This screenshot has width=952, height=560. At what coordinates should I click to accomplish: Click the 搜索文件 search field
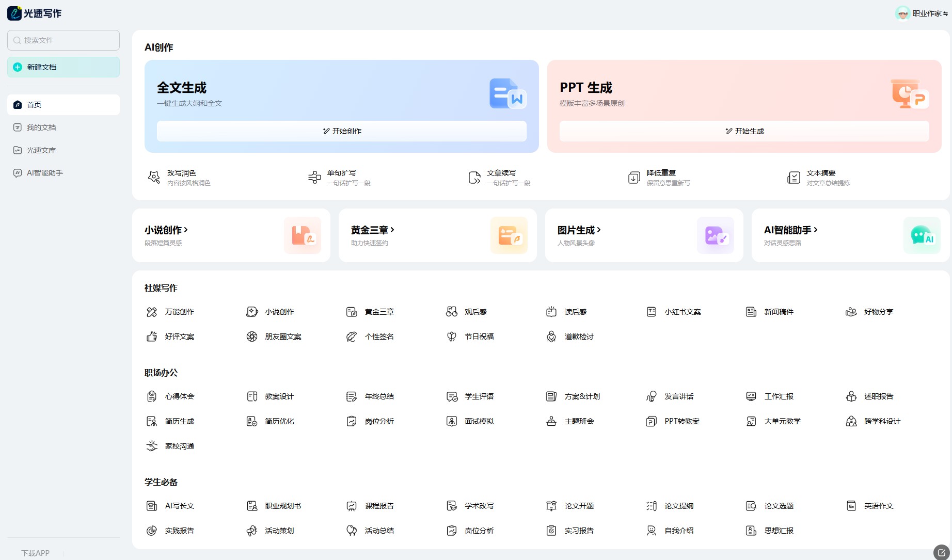pyautogui.click(x=64, y=40)
